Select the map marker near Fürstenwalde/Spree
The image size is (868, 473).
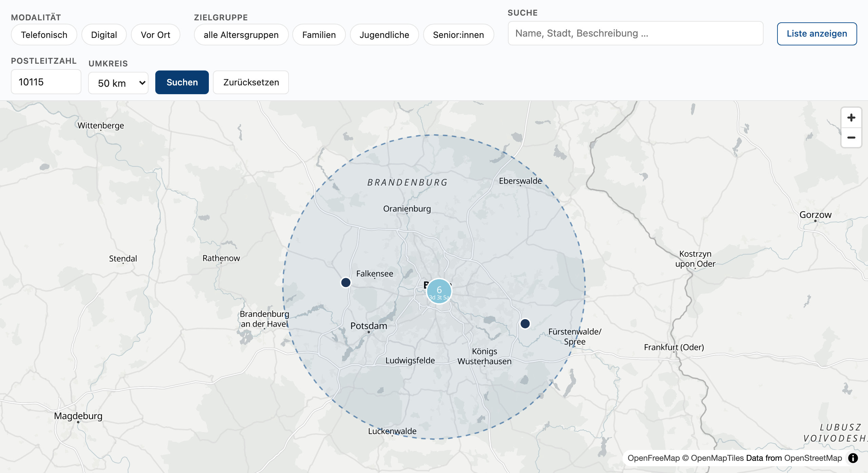tap(525, 324)
